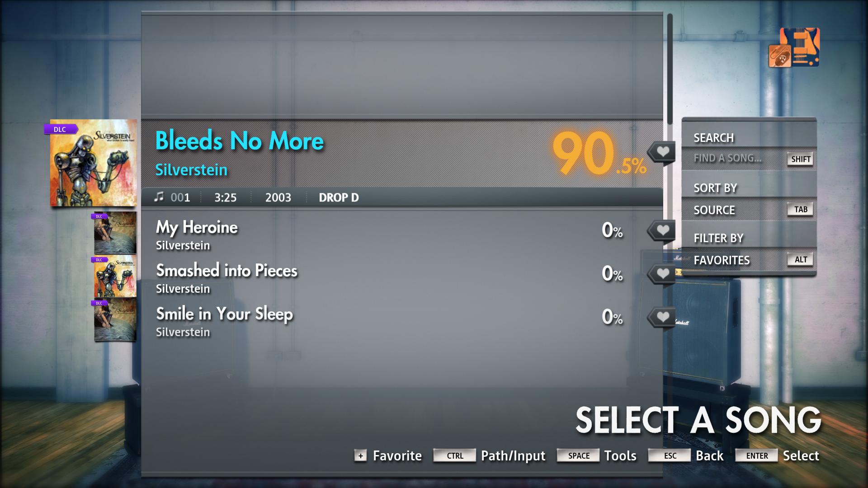Expand FILTER BY section in the right panel
The height and width of the screenshot is (488, 868).
tap(719, 237)
